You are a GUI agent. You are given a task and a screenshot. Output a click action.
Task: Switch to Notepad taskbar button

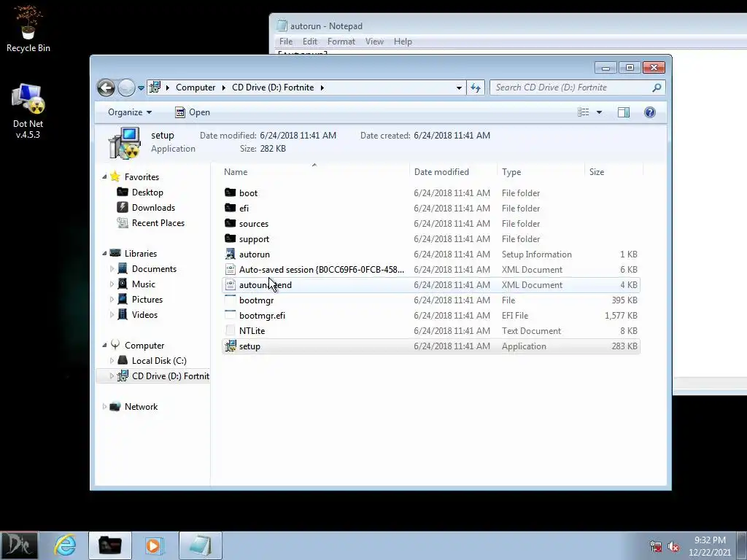[x=200, y=545]
